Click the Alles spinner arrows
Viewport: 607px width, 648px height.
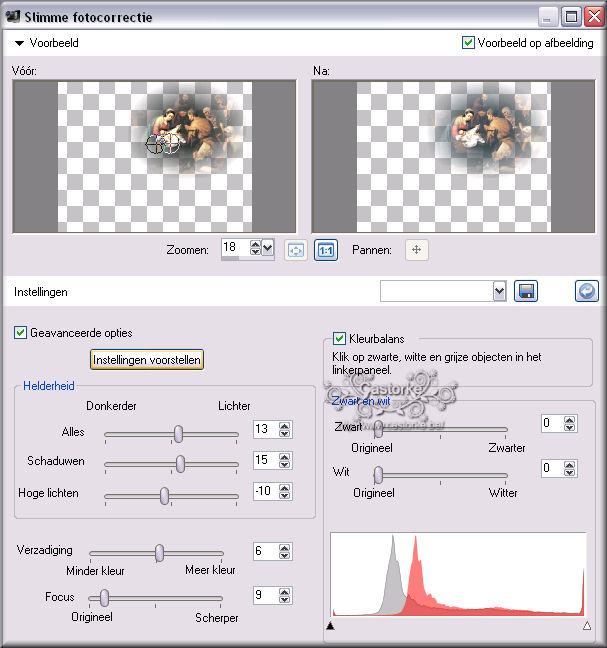click(x=284, y=429)
